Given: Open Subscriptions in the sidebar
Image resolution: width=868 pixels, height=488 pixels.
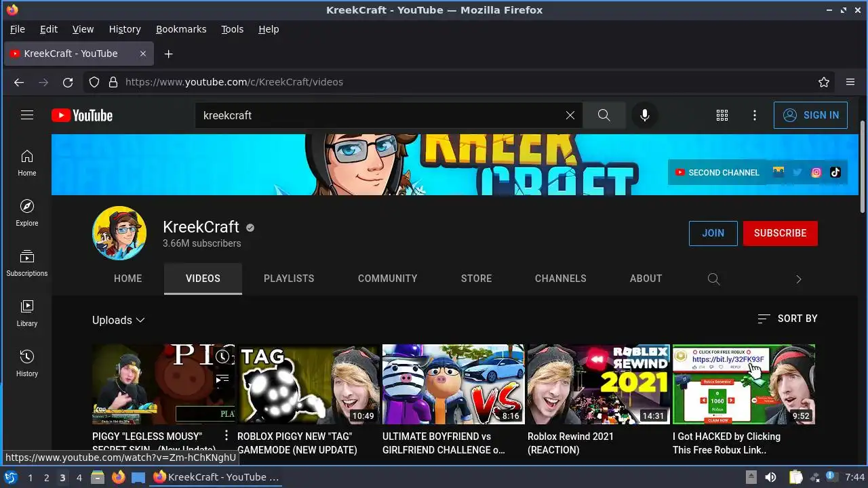Looking at the screenshot, I should point(27,264).
